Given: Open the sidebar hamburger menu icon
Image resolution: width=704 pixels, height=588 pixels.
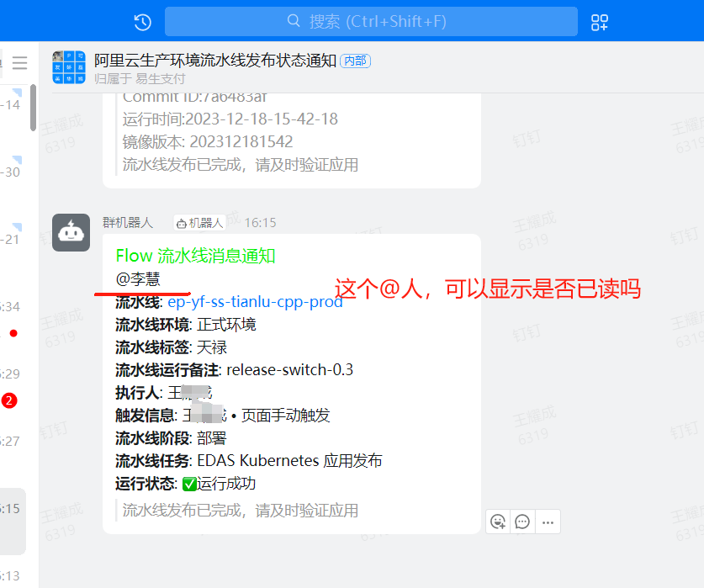Looking at the screenshot, I should click(19, 63).
